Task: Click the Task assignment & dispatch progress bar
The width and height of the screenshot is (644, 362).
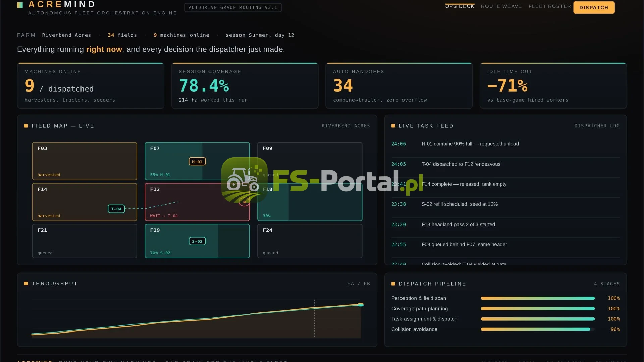Action: click(x=538, y=319)
